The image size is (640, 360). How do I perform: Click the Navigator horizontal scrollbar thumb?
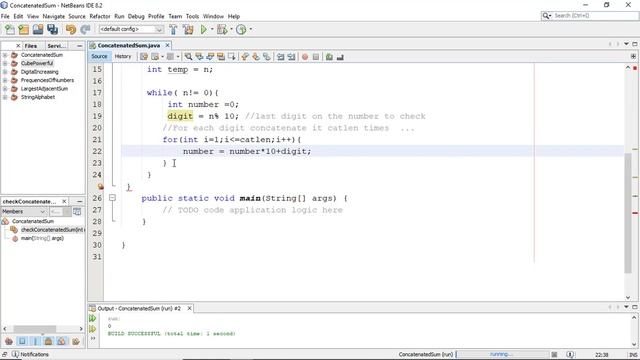(35, 329)
